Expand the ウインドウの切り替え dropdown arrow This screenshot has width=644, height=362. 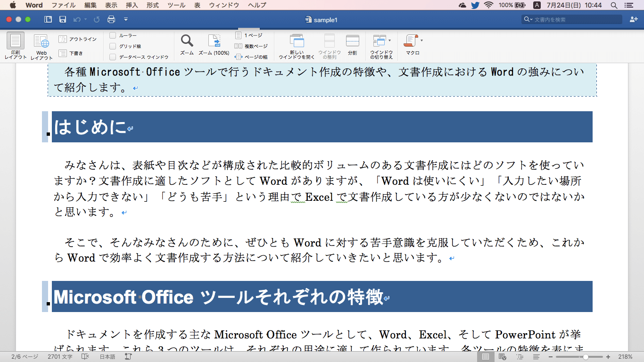coord(389,41)
